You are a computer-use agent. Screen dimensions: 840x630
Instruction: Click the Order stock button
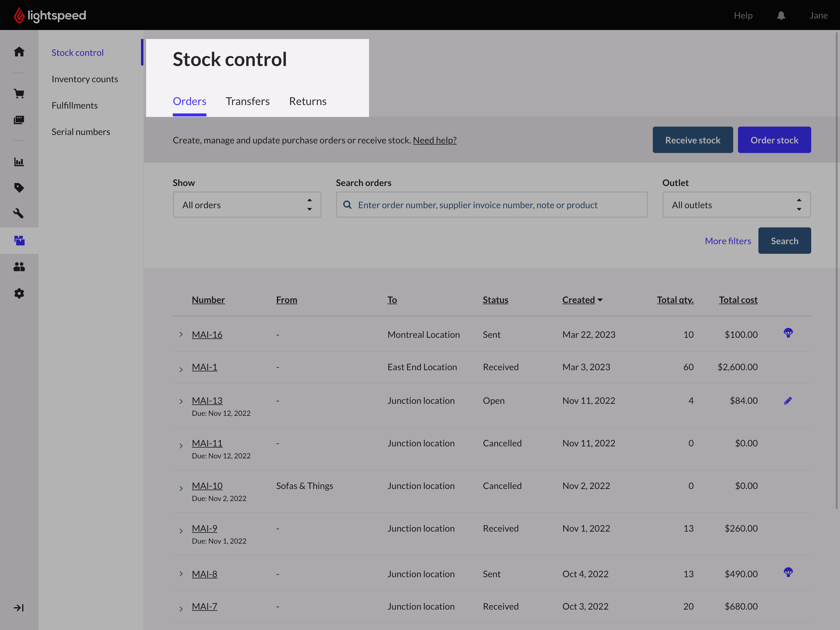tap(774, 140)
